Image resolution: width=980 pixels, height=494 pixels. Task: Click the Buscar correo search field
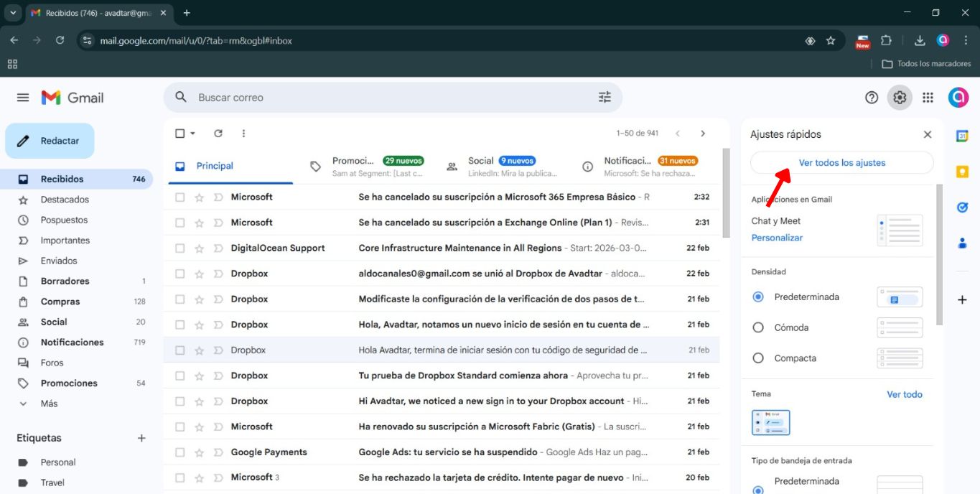(x=393, y=98)
